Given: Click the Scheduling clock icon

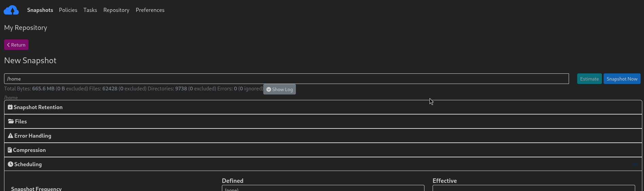Looking at the screenshot, I should coord(11,164).
